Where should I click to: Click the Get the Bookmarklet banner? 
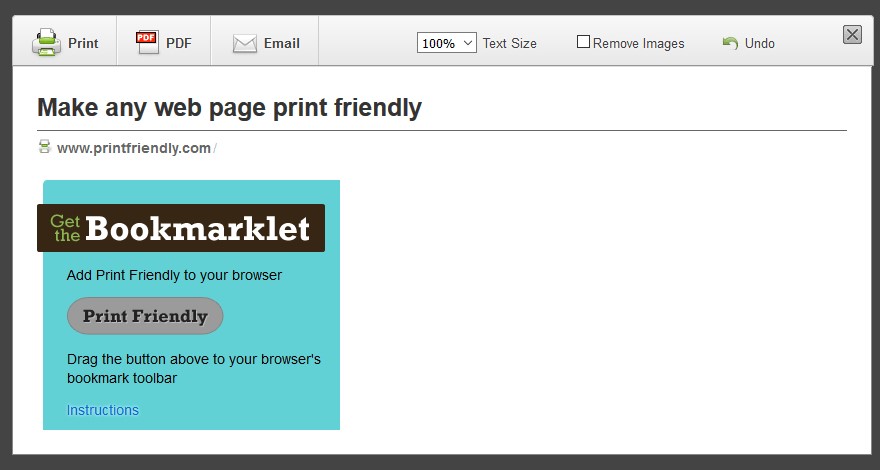pos(181,228)
